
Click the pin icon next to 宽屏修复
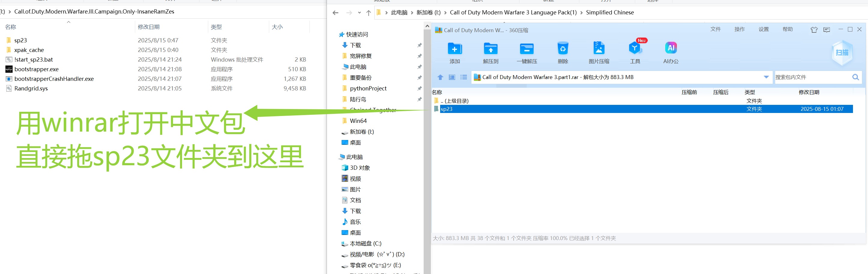coord(419,56)
